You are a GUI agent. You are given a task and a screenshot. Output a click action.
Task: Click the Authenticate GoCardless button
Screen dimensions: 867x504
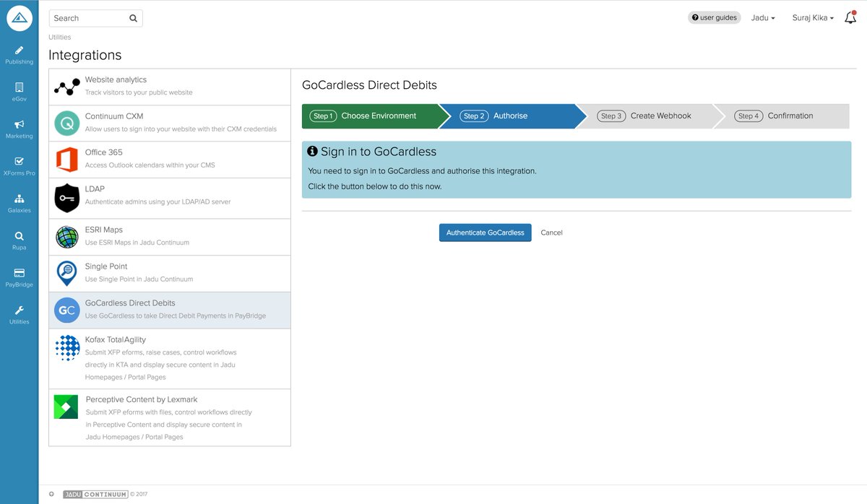(x=485, y=233)
